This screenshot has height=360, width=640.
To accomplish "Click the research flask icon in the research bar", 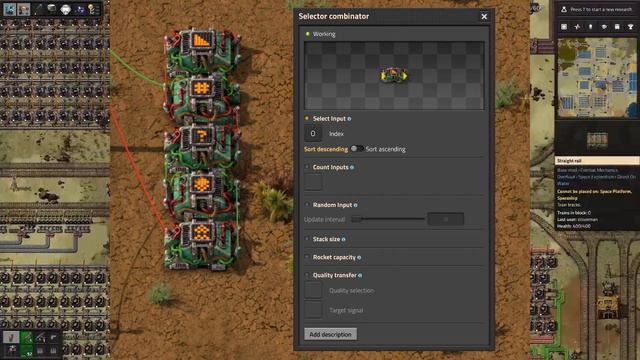I will pyautogui.click(x=564, y=9).
